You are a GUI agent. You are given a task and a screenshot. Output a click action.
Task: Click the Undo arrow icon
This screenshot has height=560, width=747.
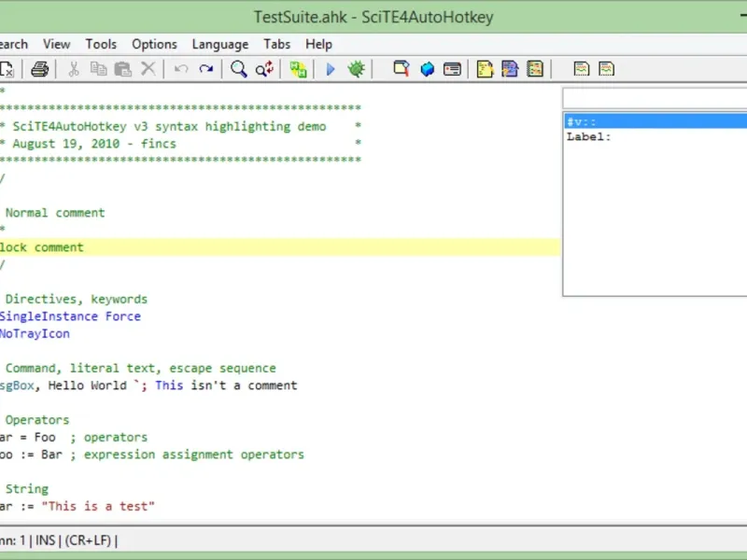181,69
